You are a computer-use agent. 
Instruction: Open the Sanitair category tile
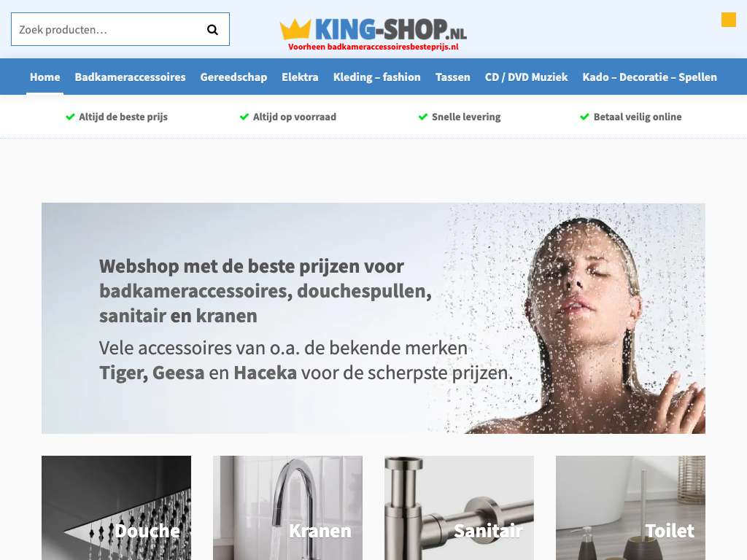coord(460,507)
